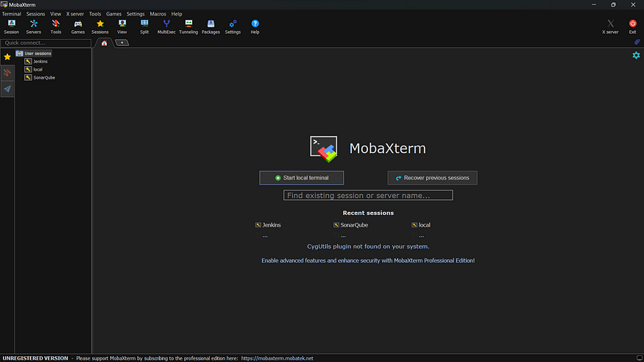The height and width of the screenshot is (362, 644).
Task: Focus the Quick connect field
Action: 46,43
